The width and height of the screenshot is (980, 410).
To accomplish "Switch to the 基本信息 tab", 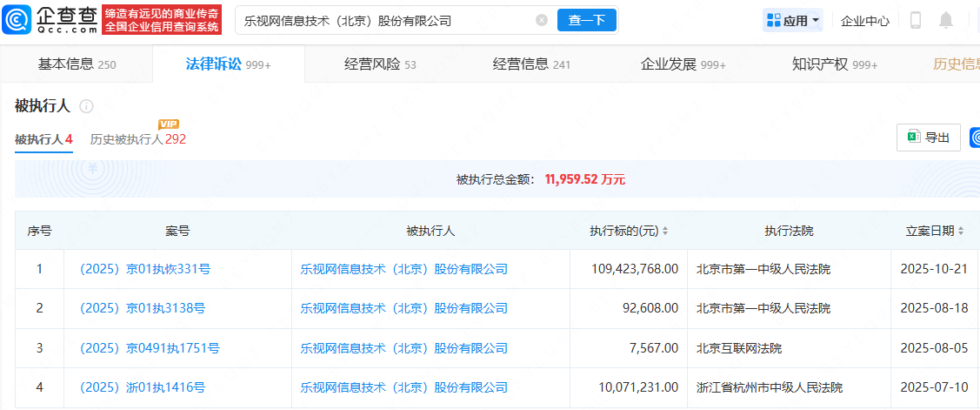I will [77, 64].
